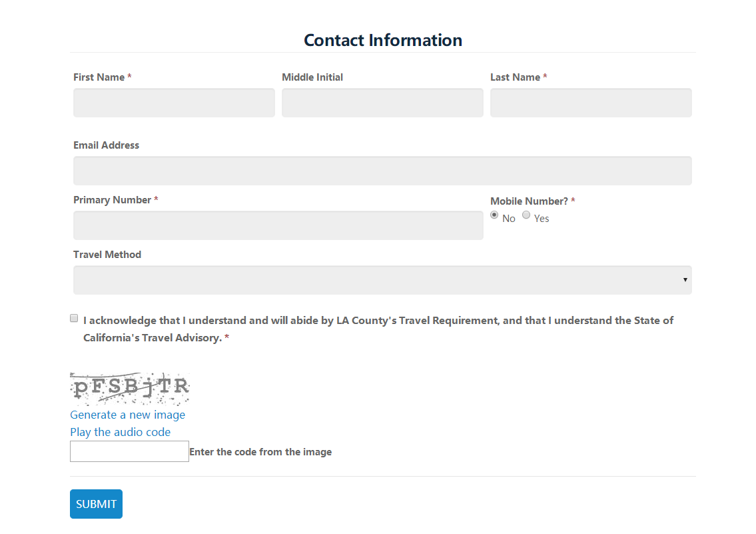Submit the contact information form
This screenshot has width=756, height=534.
point(96,504)
